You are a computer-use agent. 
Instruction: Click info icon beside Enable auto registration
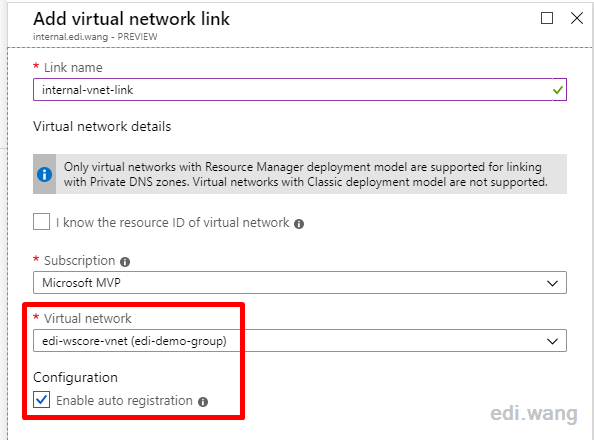pos(203,402)
